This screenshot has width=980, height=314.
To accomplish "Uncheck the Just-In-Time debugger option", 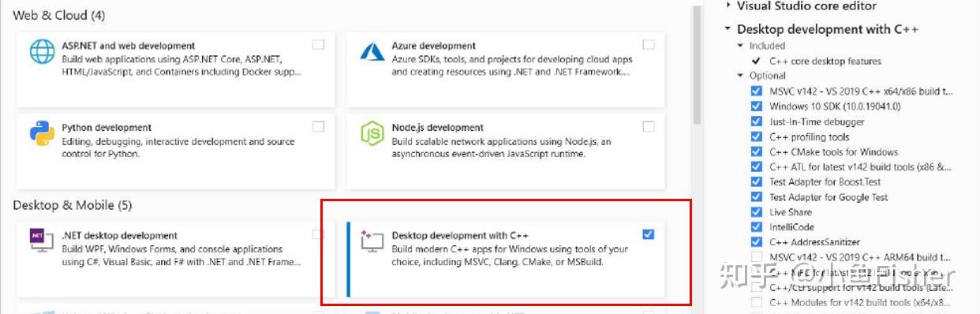I will pos(757,121).
